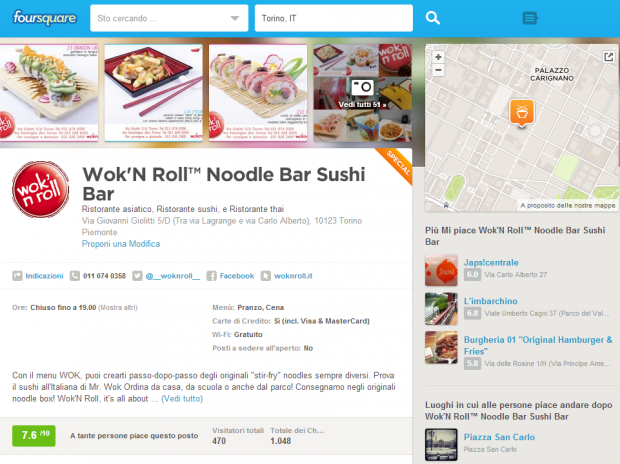Expand the map with the pop-out icon
Screen dimensions: 620x464
609,57
